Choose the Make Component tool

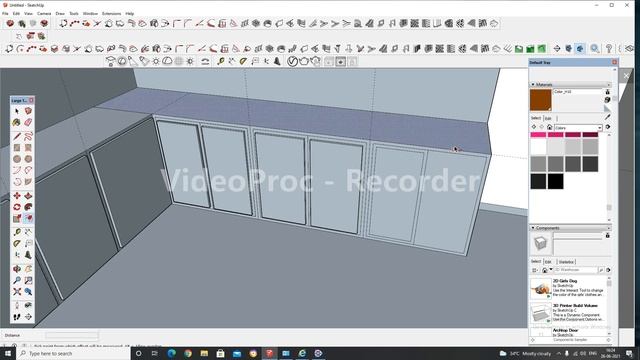(28, 111)
